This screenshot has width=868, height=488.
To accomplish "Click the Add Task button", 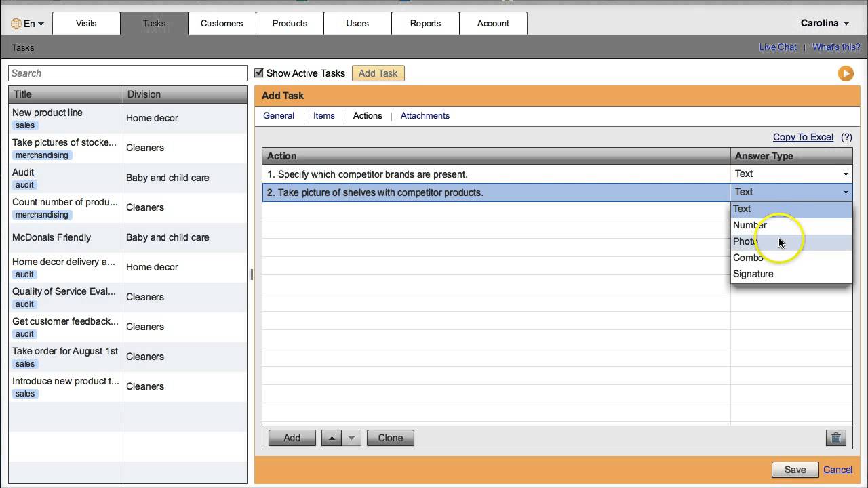I will 378,73.
